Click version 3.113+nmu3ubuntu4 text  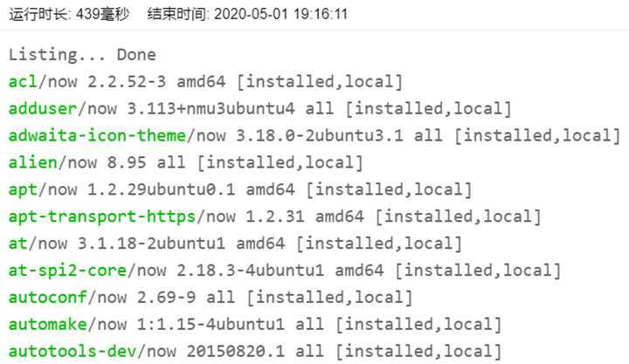[x=211, y=108]
